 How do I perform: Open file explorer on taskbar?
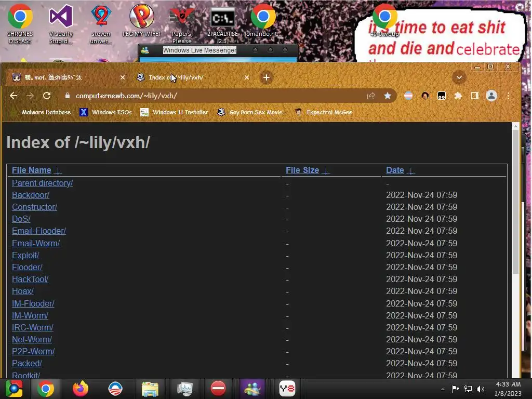click(x=150, y=389)
